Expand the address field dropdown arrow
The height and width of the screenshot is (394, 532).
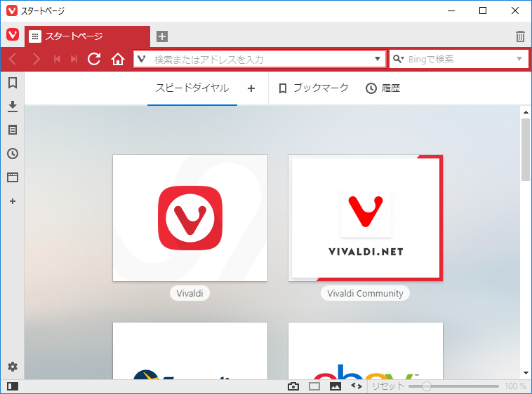coord(378,59)
